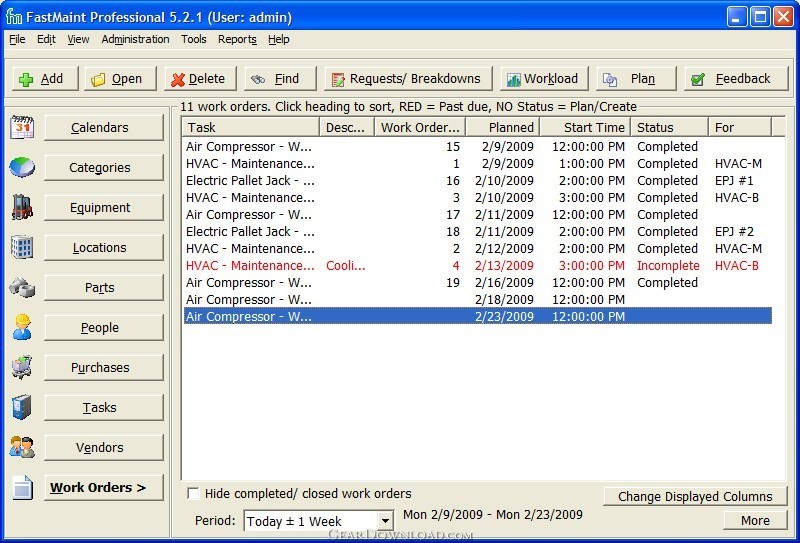Click the More button
The image size is (800, 543).
pos(755,520)
